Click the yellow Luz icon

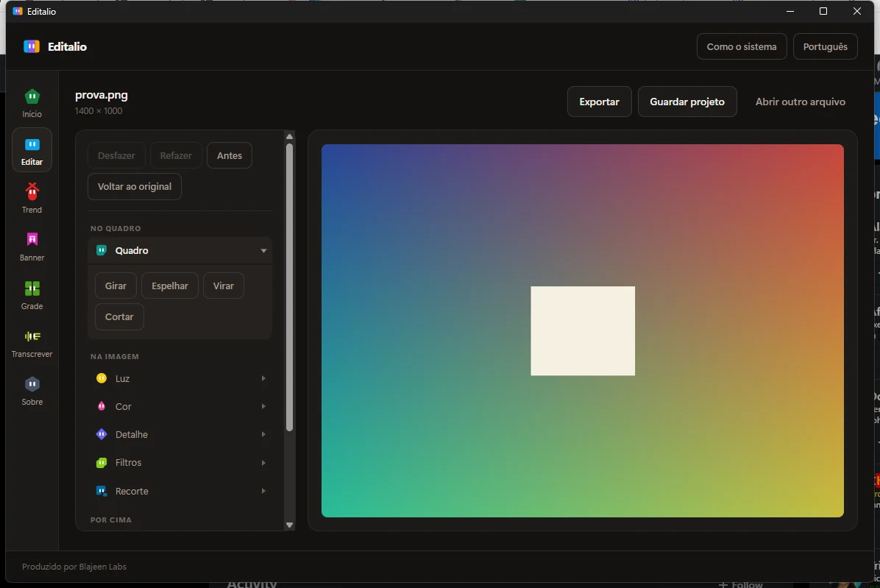click(x=102, y=378)
